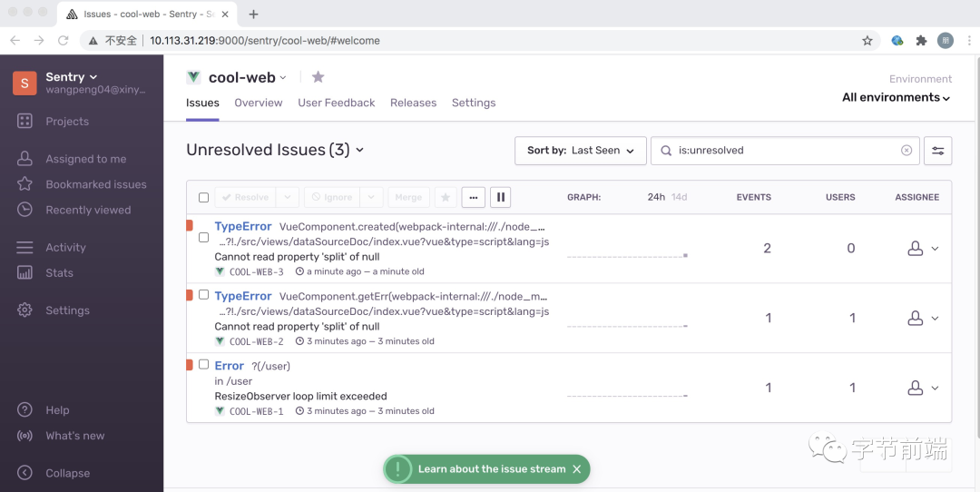This screenshot has width=980, height=492.
Task: Expand assignee dropdown for COOL-WEB-3
Action: point(935,249)
